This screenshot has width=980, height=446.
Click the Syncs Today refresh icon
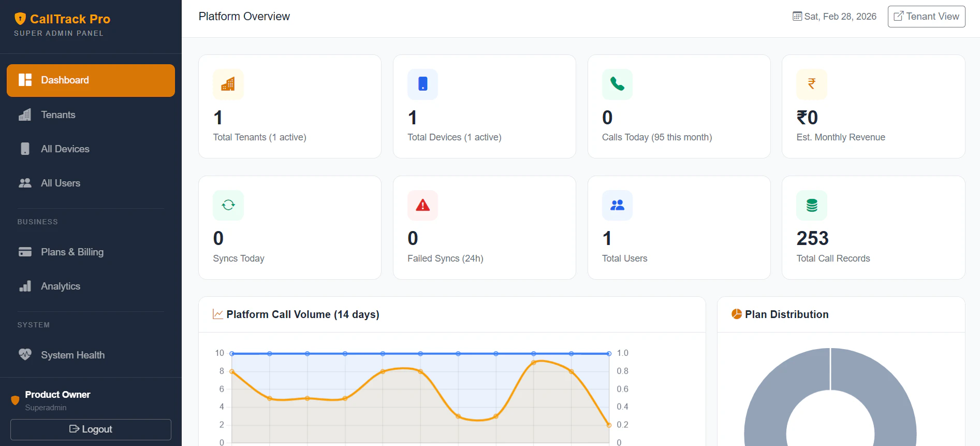(228, 205)
